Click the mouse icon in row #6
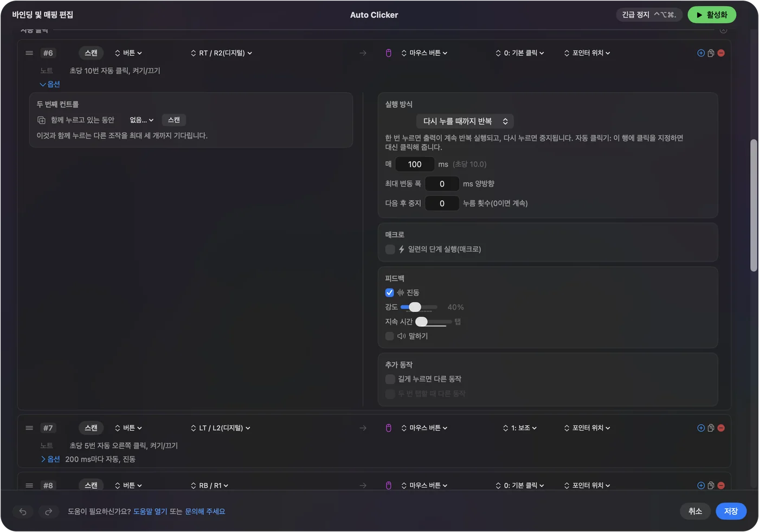 (388, 53)
